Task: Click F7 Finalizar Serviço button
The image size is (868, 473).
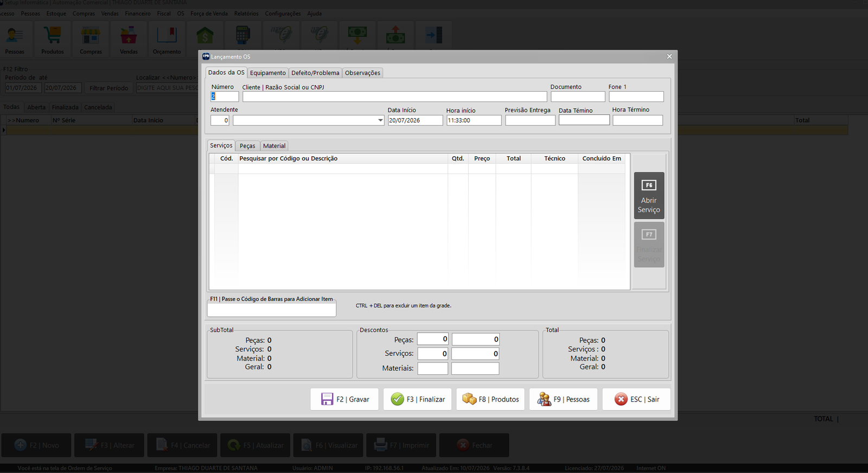Action: pyautogui.click(x=649, y=245)
